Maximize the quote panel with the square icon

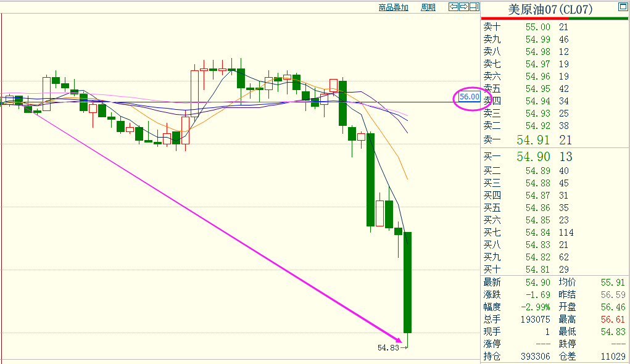623,6
